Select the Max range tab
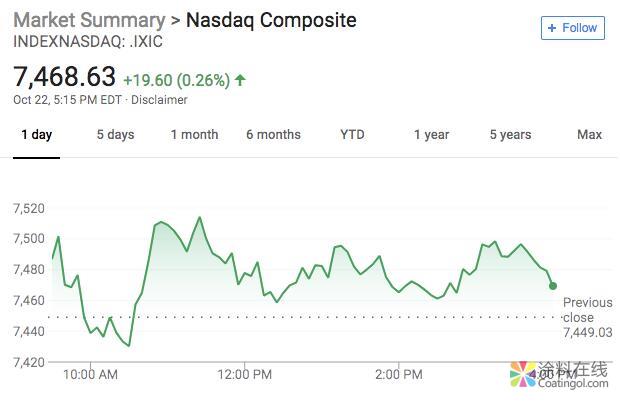This screenshot has width=620, height=401. point(589,135)
